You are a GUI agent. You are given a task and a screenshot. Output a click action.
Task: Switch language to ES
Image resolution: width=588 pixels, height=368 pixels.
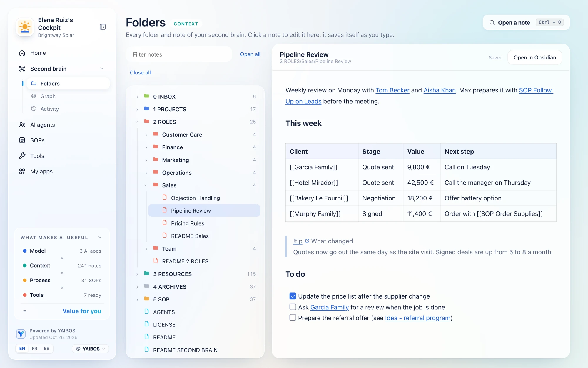point(46,349)
